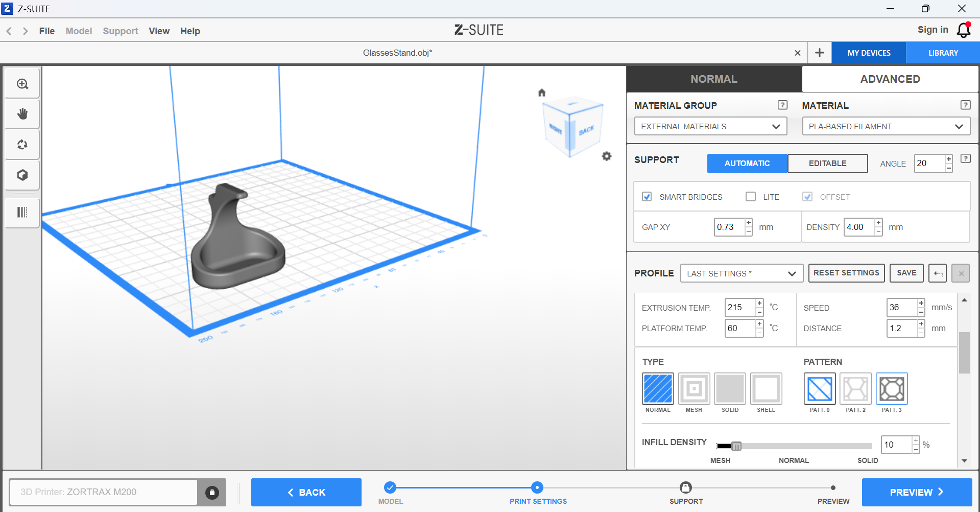Select Normal infill type
Image resolution: width=980 pixels, height=512 pixels.
[658, 389]
